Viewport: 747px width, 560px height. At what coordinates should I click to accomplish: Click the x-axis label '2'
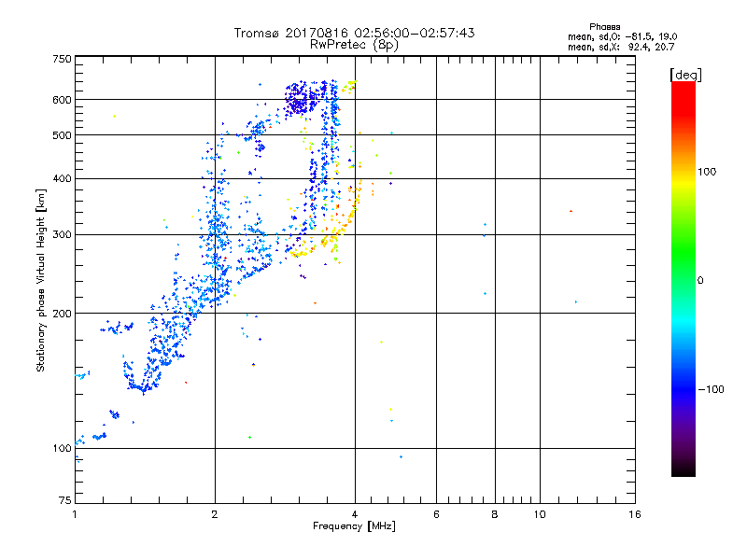pos(215,514)
